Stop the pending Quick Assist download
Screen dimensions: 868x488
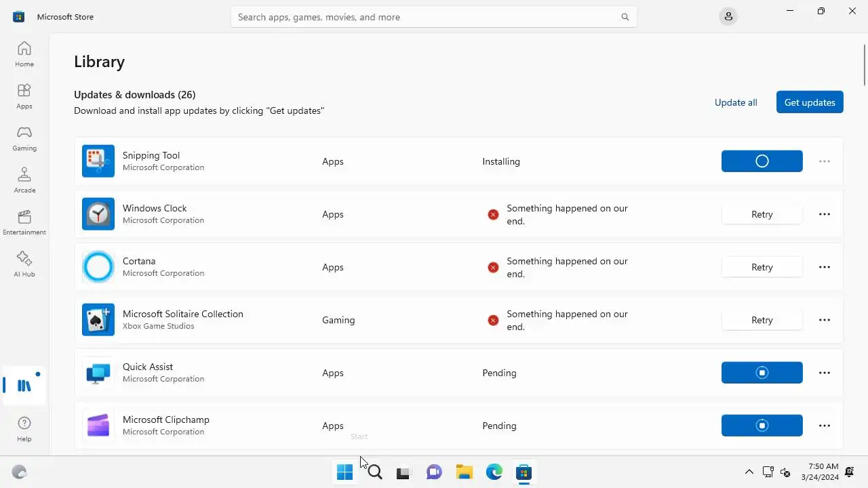point(762,373)
